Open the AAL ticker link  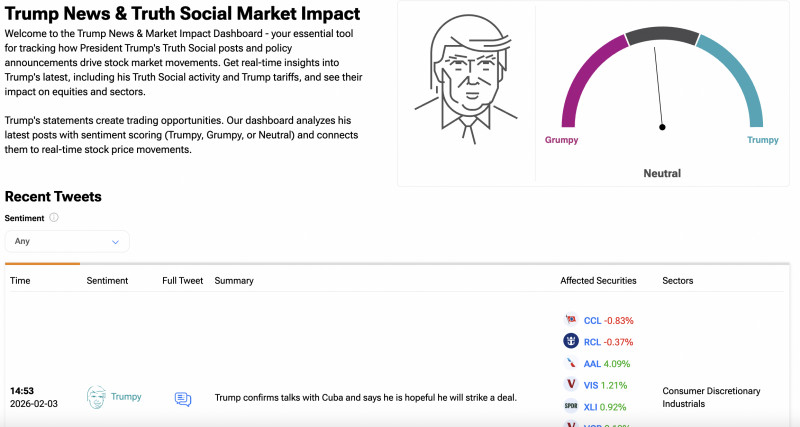point(592,364)
